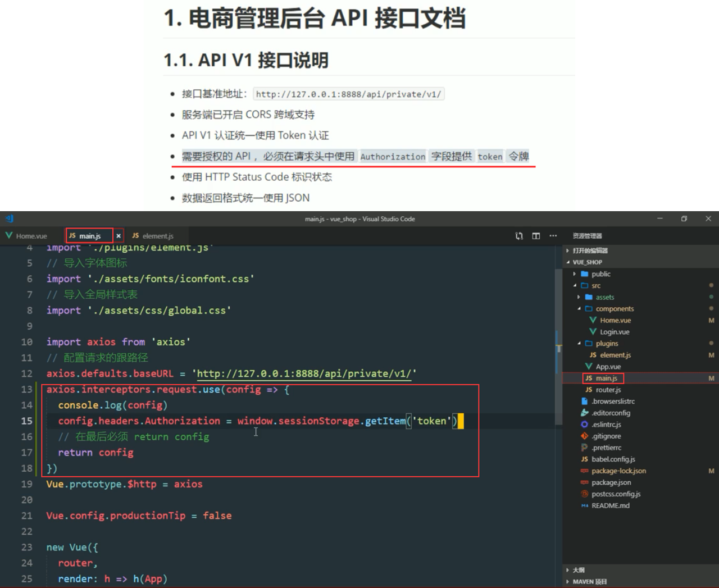
Task: Click the icon beside postcss.config.js
Action: point(584,494)
